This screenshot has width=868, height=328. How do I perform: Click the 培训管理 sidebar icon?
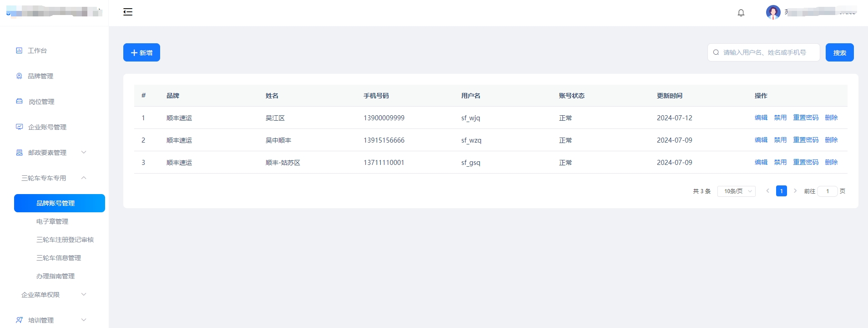click(x=19, y=320)
